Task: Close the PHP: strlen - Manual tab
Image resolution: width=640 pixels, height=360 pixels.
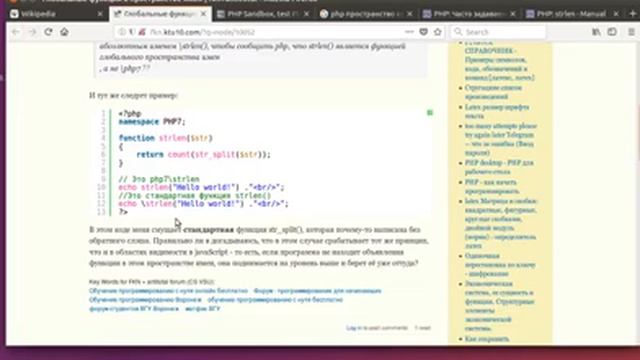Action: (616, 14)
